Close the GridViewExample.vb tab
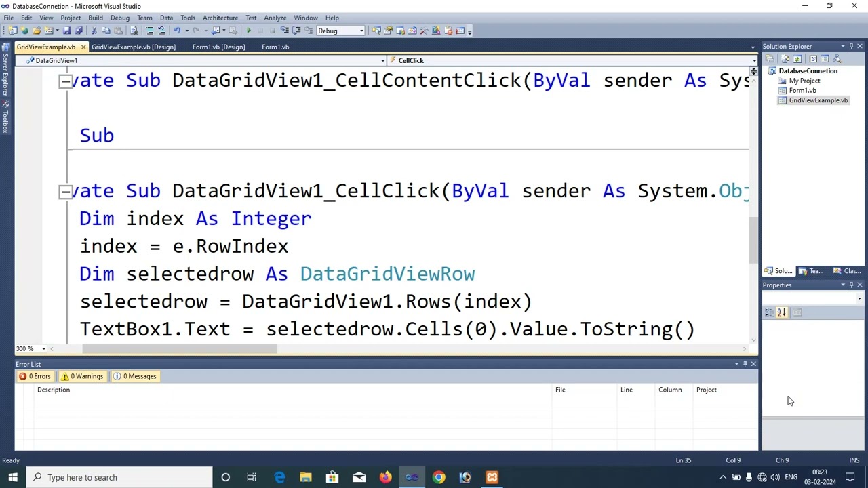868x488 pixels. point(83,47)
